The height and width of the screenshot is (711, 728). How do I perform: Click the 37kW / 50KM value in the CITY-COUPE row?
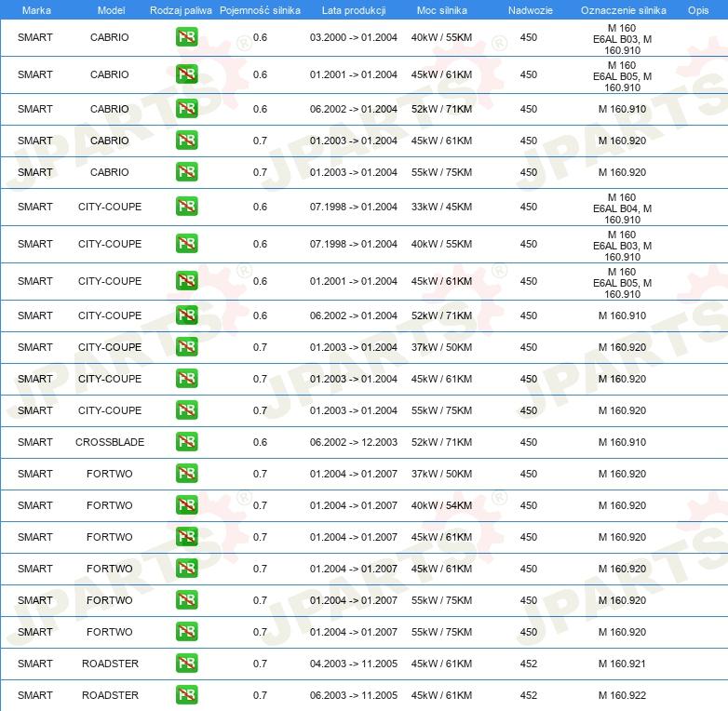[441, 347]
